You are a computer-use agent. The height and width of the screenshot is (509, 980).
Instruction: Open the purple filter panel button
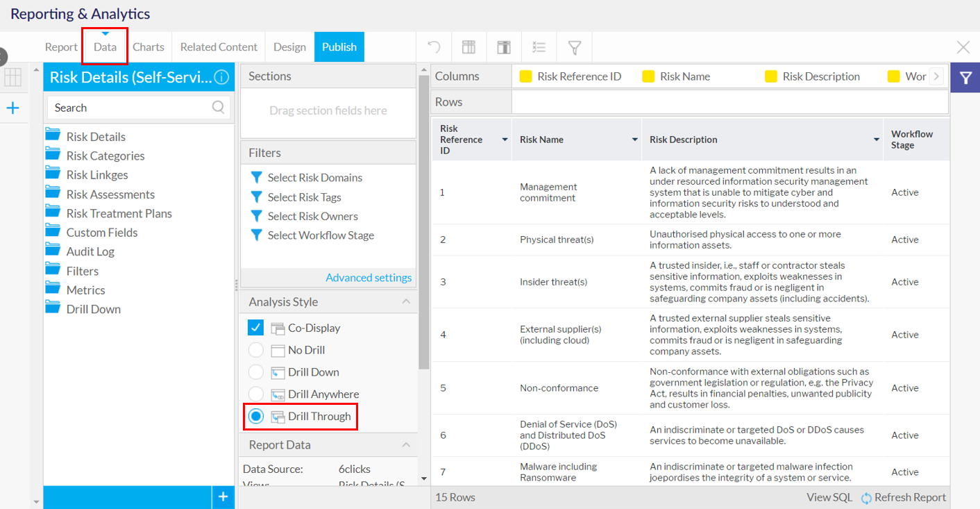coord(965,77)
